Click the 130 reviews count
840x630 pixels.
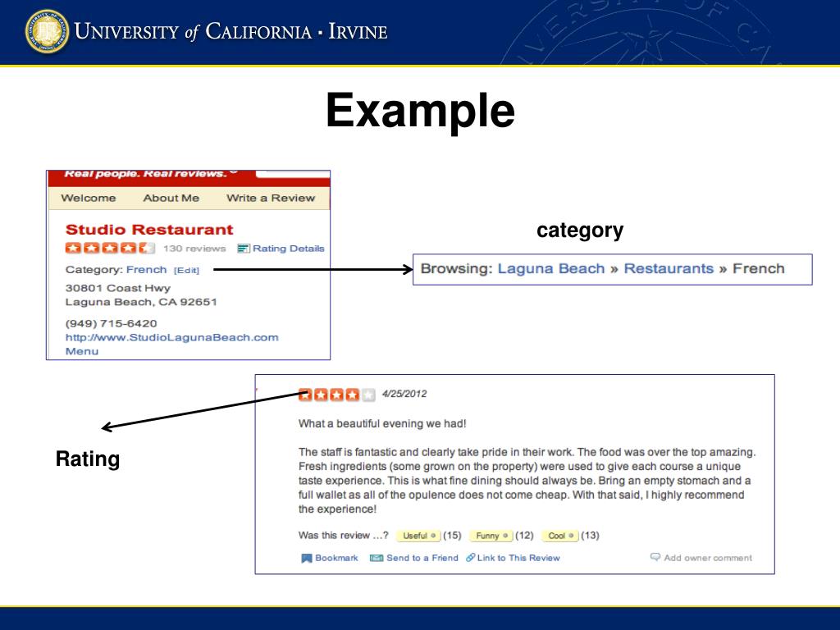194,249
